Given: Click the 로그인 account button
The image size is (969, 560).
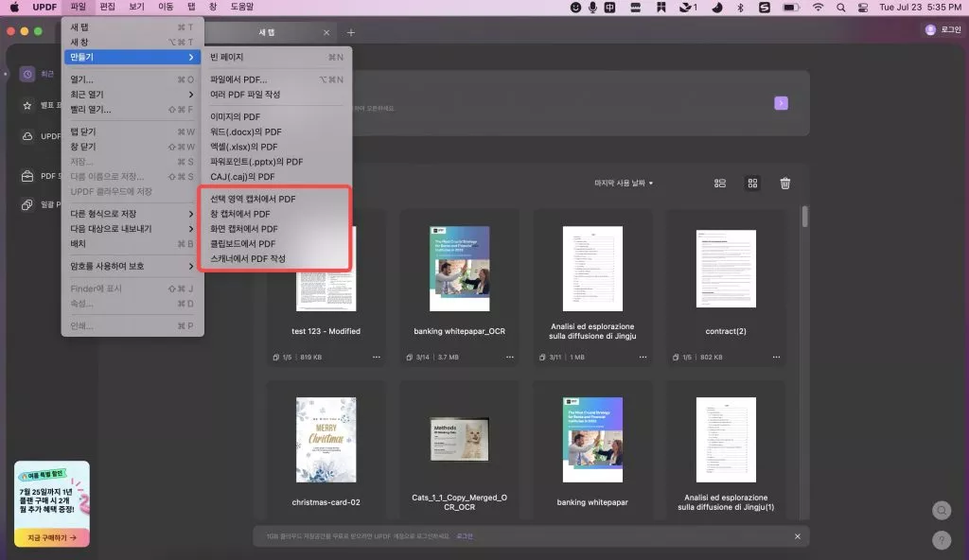Looking at the screenshot, I should point(943,29).
